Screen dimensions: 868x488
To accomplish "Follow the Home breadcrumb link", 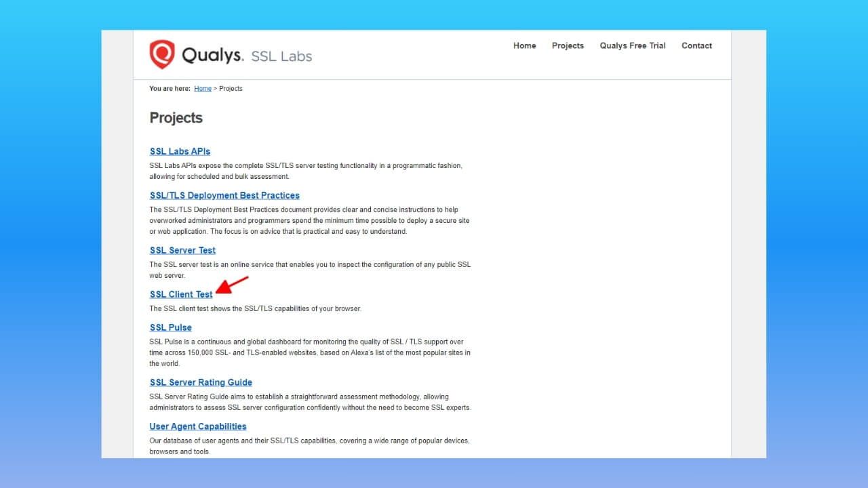I will (x=203, y=89).
